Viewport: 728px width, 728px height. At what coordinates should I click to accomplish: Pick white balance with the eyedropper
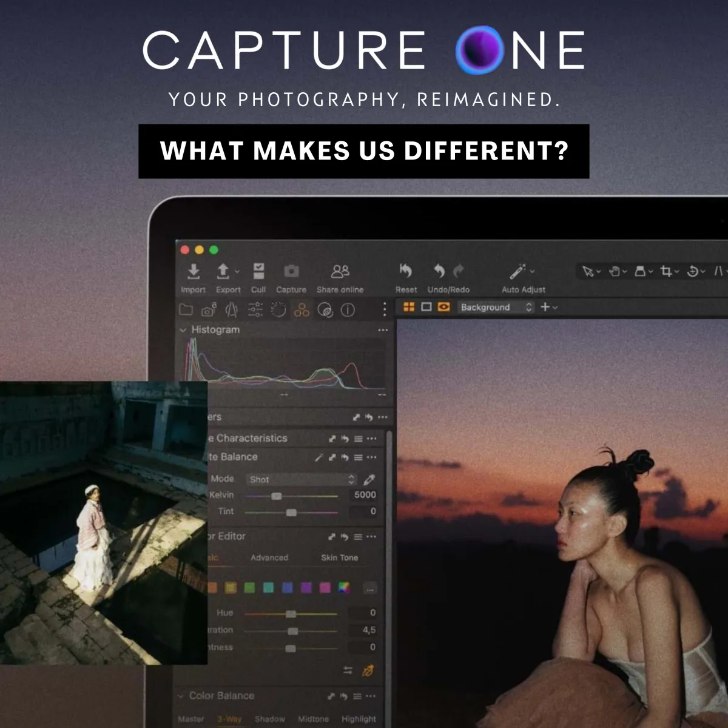[369, 479]
